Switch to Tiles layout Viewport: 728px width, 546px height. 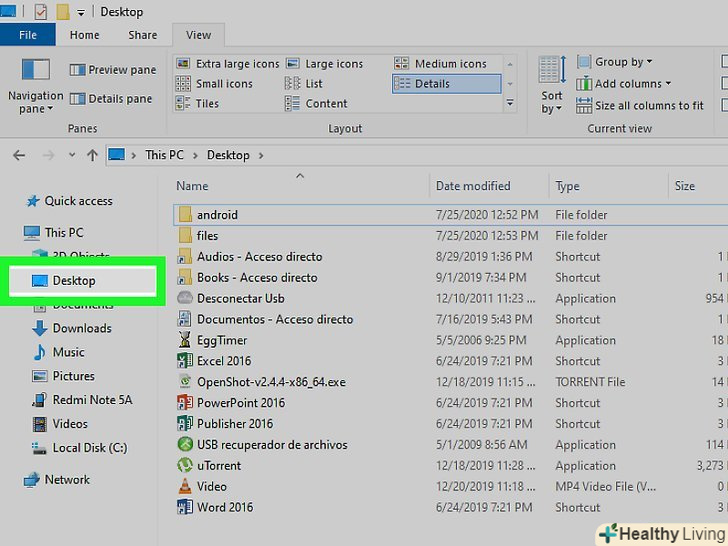pyautogui.click(x=197, y=104)
